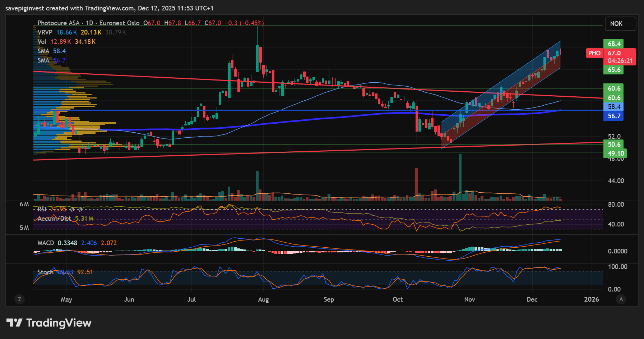Select the VRVP indicator legend
The image size is (644, 339).
click(x=45, y=32)
